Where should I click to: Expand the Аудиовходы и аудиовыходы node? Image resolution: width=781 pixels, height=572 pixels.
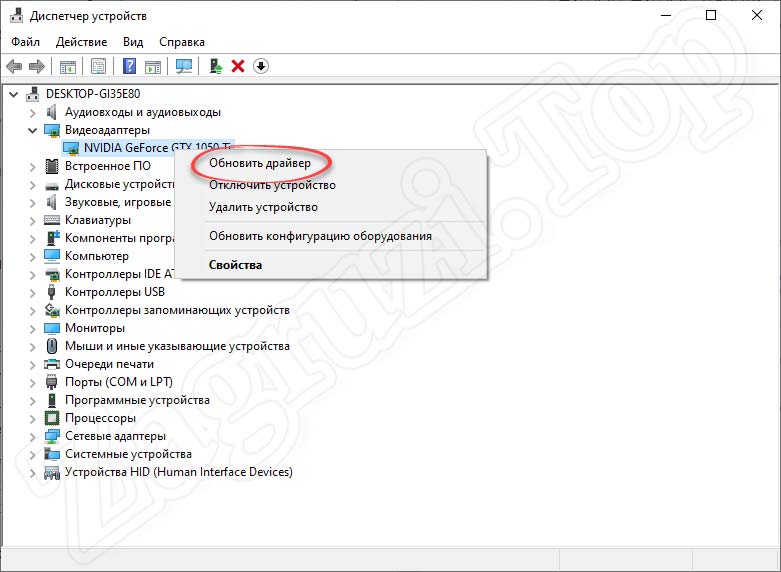pos(32,113)
